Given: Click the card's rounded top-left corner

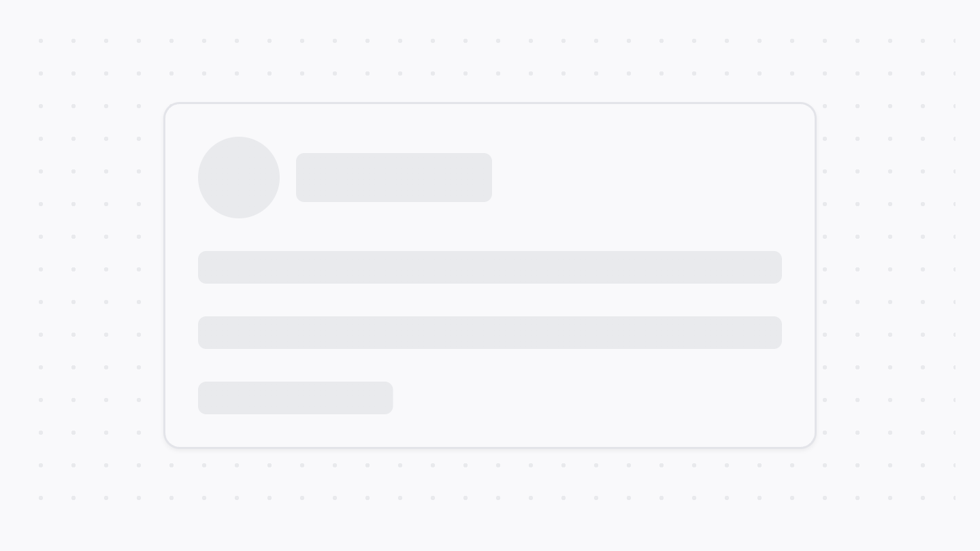Looking at the screenshot, I should coord(169,108).
